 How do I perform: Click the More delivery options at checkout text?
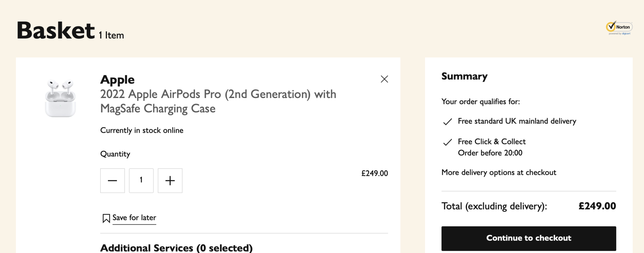click(499, 173)
